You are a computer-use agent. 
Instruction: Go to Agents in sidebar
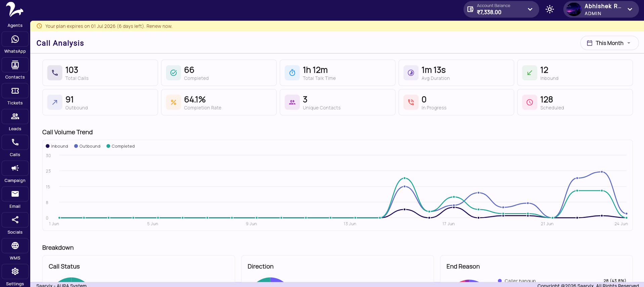(15, 26)
